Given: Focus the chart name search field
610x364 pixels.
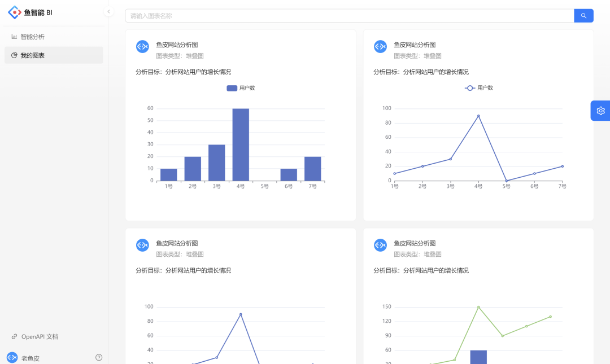Looking at the screenshot, I should pos(349,16).
